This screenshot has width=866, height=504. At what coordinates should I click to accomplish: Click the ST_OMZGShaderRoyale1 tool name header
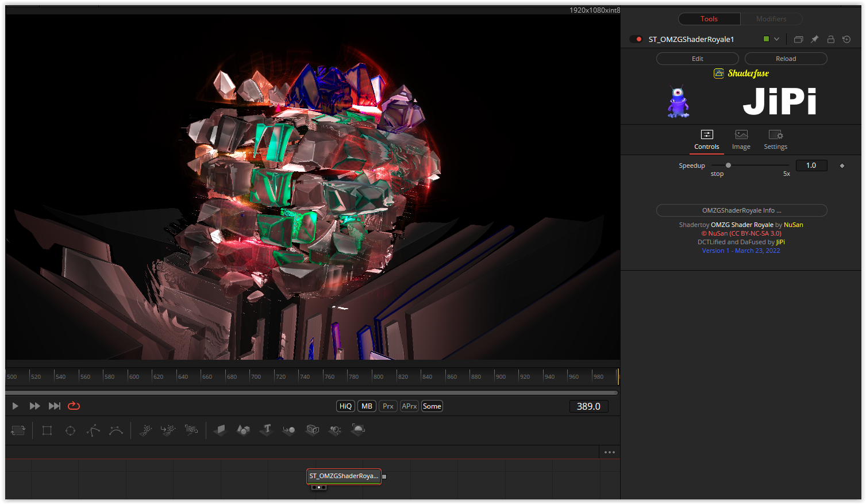pyautogui.click(x=691, y=39)
